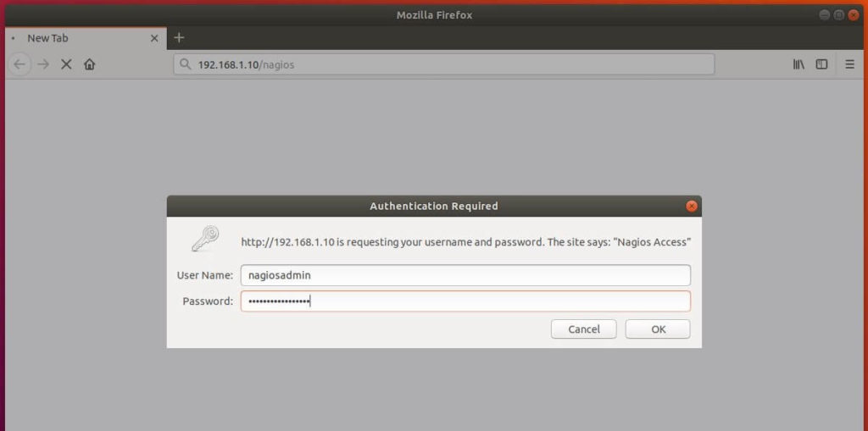
Task: Click the User Name field with nagiosadmin
Action: (465, 275)
